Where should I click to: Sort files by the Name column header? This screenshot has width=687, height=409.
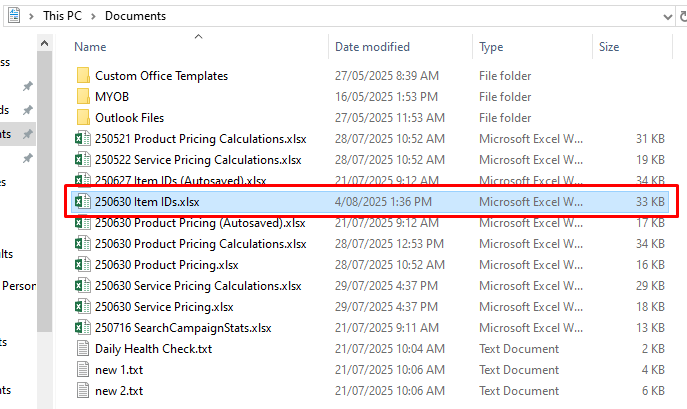(90, 47)
